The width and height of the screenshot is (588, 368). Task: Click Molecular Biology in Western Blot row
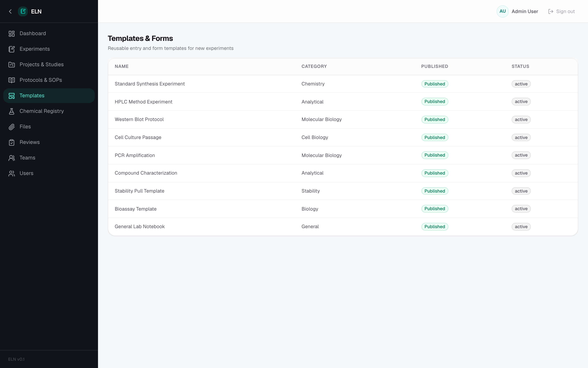(x=321, y=120)
